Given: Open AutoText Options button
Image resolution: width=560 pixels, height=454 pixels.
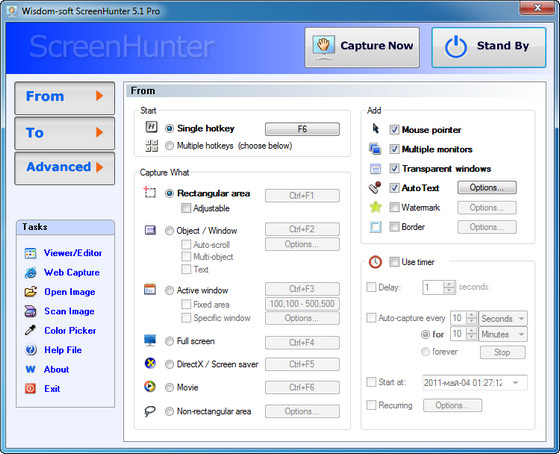Looking at the screenshot, I should (487, 188).
